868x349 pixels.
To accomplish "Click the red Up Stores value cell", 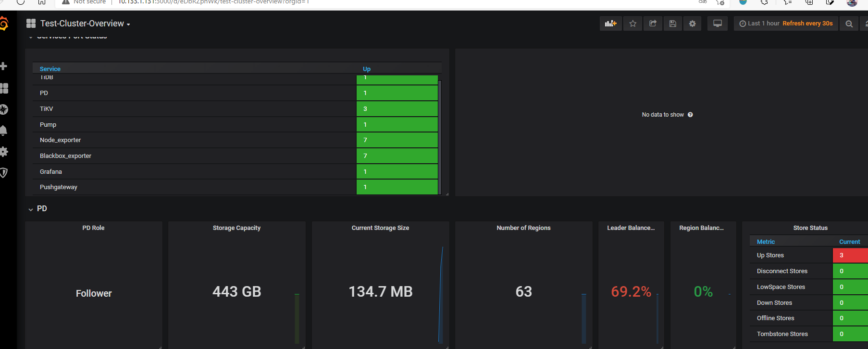I will [x=850, y=255].
